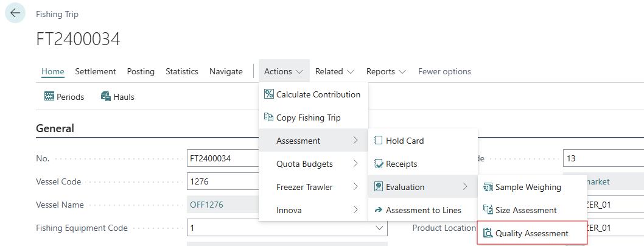Expand the Freezer Trawler submenu
The height and width of the screenshot is (246, 644).
[313, 187]
